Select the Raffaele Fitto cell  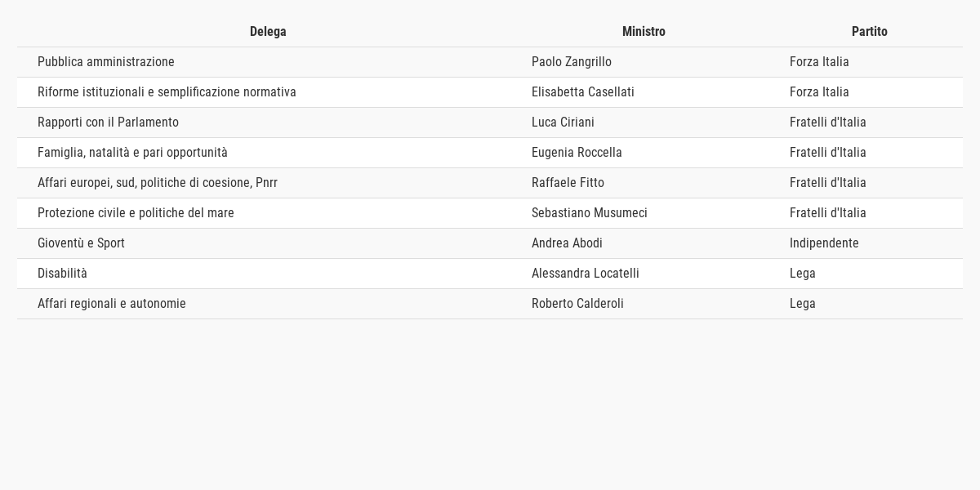tap(644, 183)
